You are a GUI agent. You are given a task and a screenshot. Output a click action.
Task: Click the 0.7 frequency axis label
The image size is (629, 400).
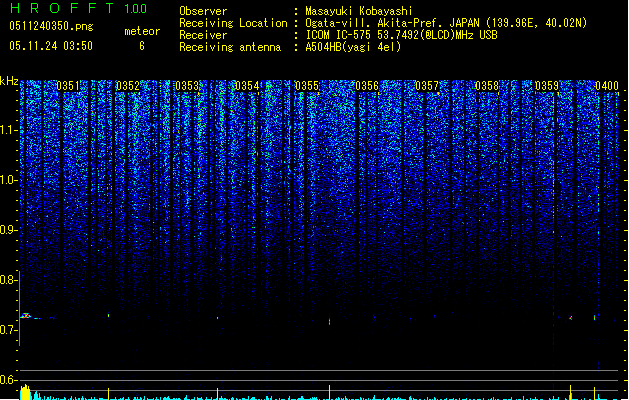[9, 329]
